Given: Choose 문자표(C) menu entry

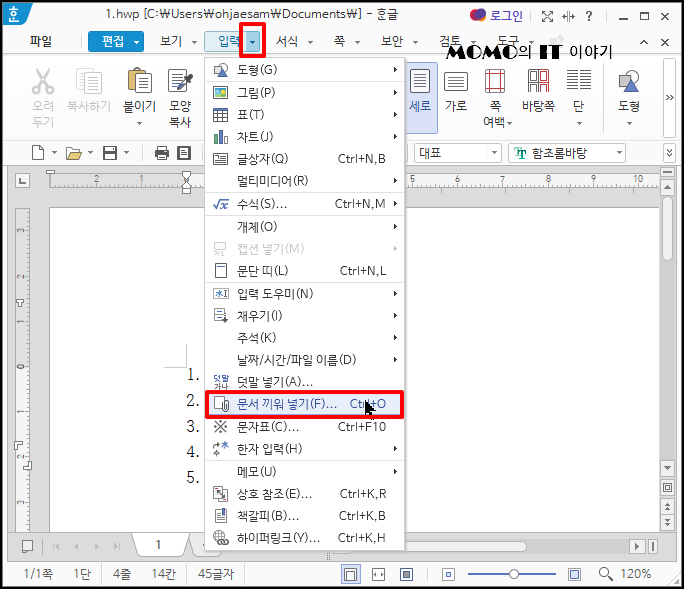Looking at the screenshot, I should click(x=304, y=427).
